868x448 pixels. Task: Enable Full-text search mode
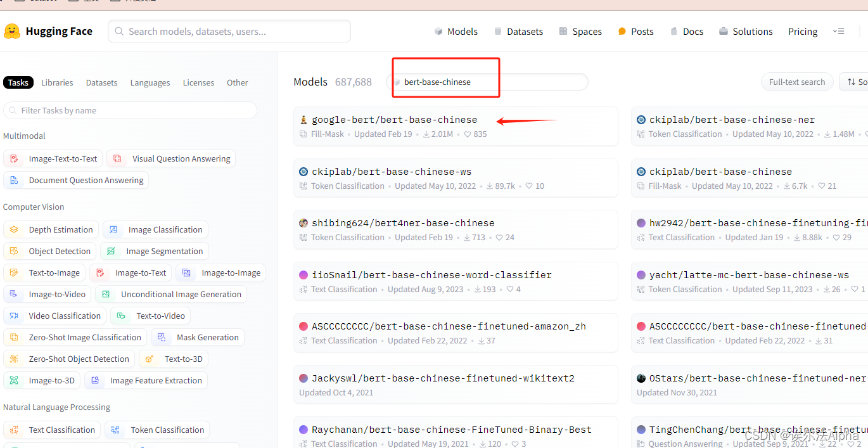tap(796, 82)
